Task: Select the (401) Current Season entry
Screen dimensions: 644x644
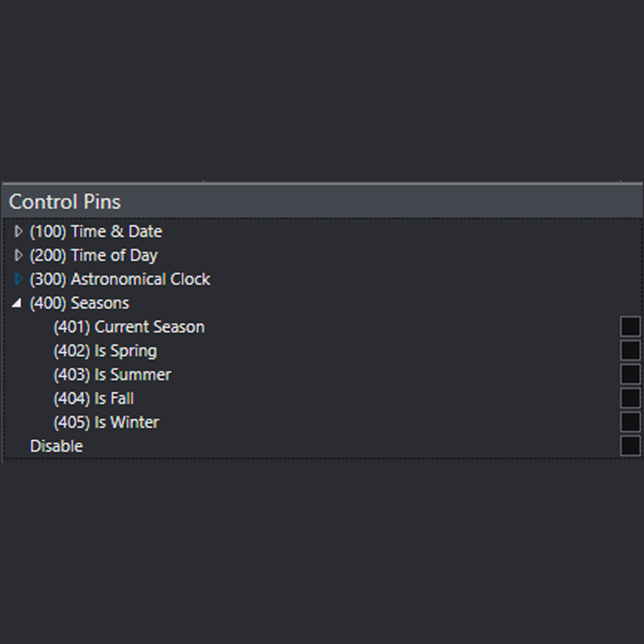Action: (129, 326)
